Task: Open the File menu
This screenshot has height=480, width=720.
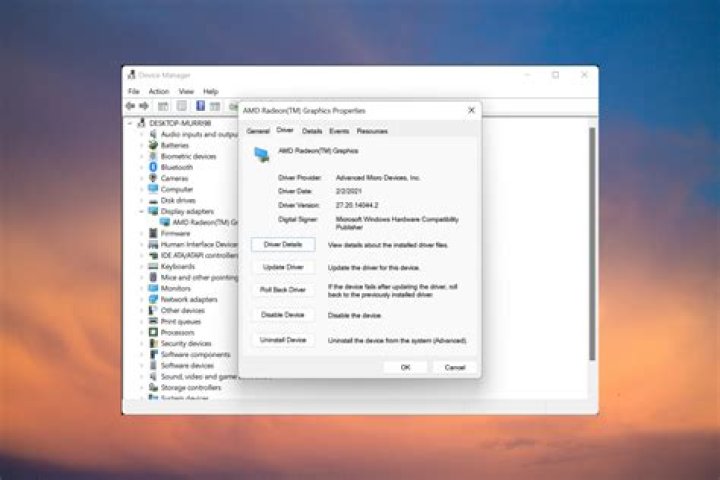Action: (x=134, y=91)
